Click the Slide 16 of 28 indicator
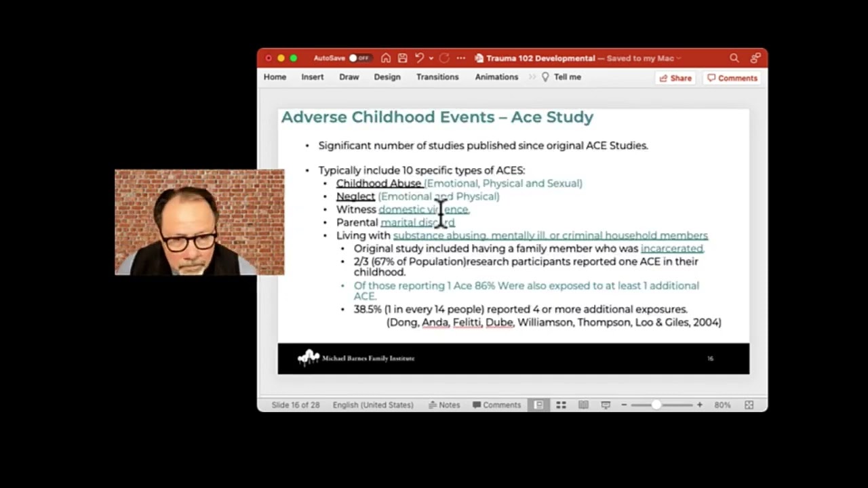Screen dimensions: 868x488 [296, 405]
